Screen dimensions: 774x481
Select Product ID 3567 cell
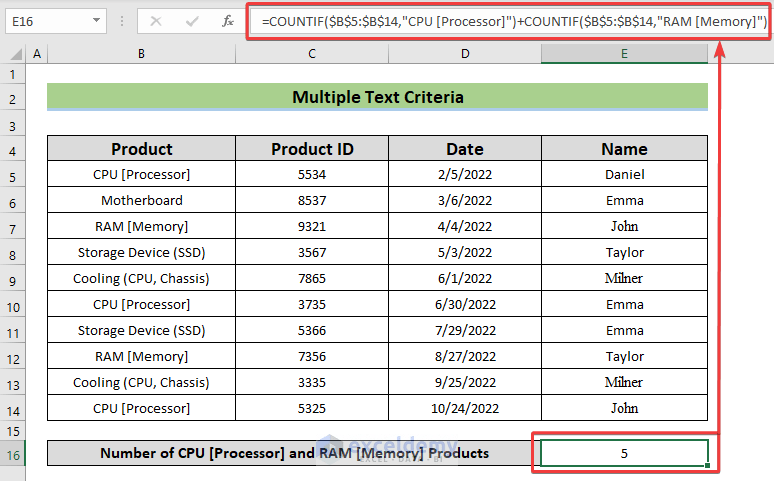pos(312,252)
